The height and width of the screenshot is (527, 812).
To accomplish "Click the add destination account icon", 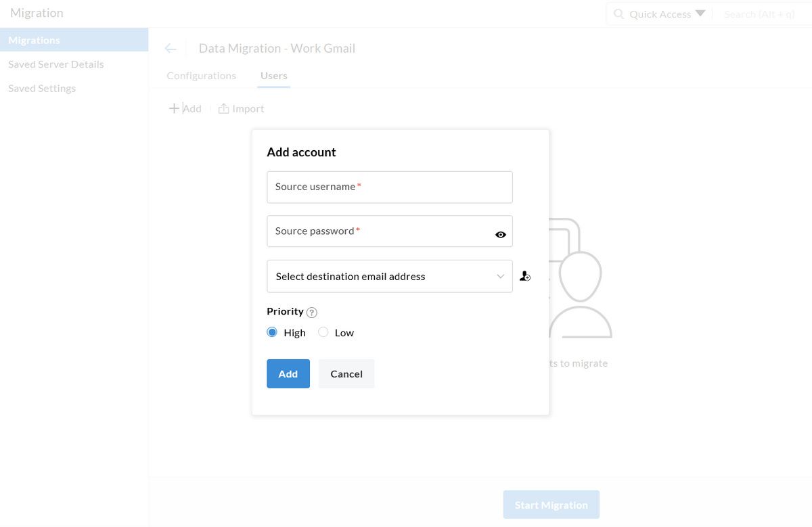I will (x=525, y=275).
